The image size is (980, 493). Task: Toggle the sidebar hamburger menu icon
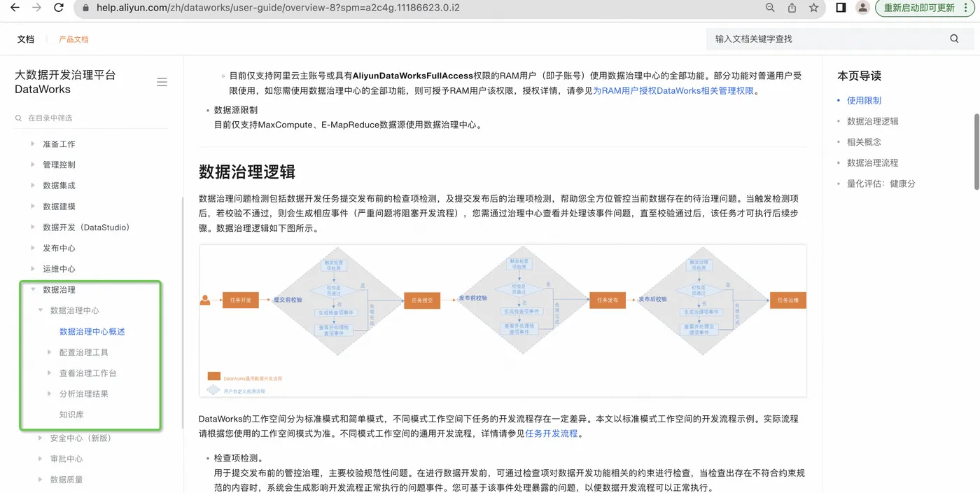[162, 82]
